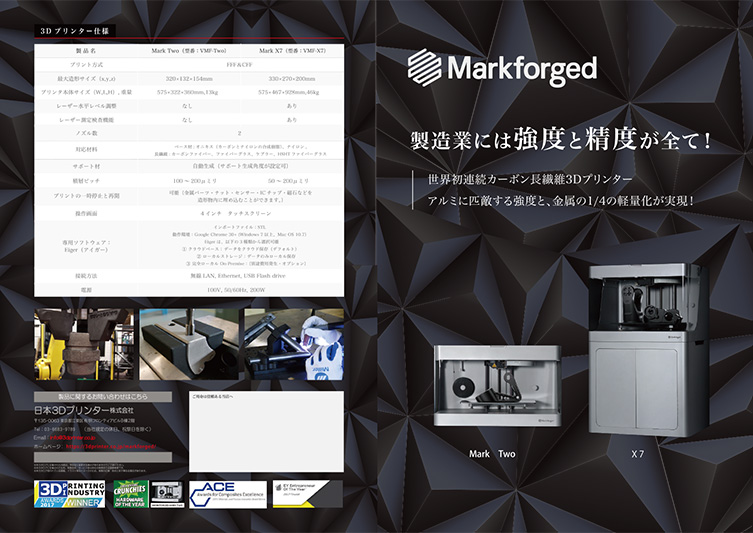The width and height of the screenshot is (753, 533).
Task: Open the black and white jig part photo
Action: click(x=189, y=344)
